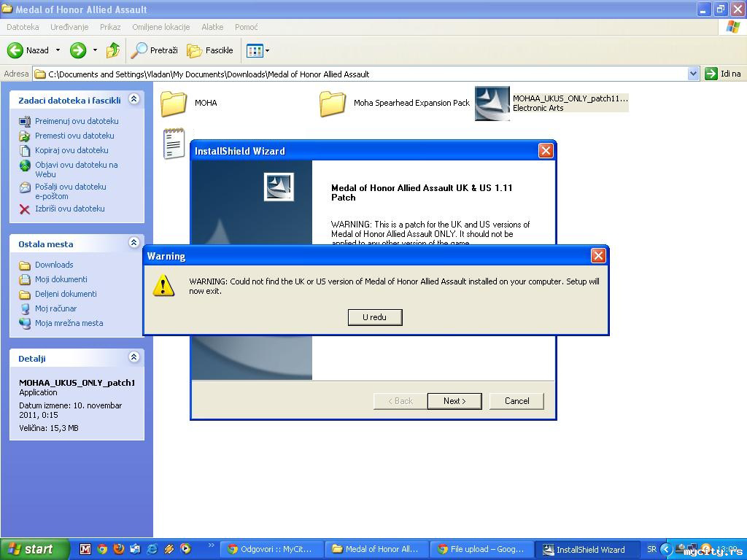Close the InstallShield Wizard window with its X
Screen dimensions: 747x560
pyautogui.click(x=546, y=151)
